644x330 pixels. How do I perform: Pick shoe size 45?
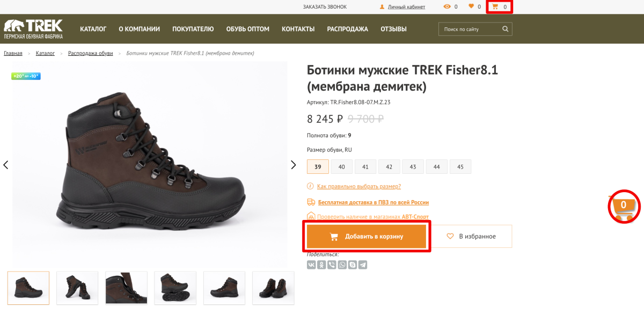click(460, 167)
